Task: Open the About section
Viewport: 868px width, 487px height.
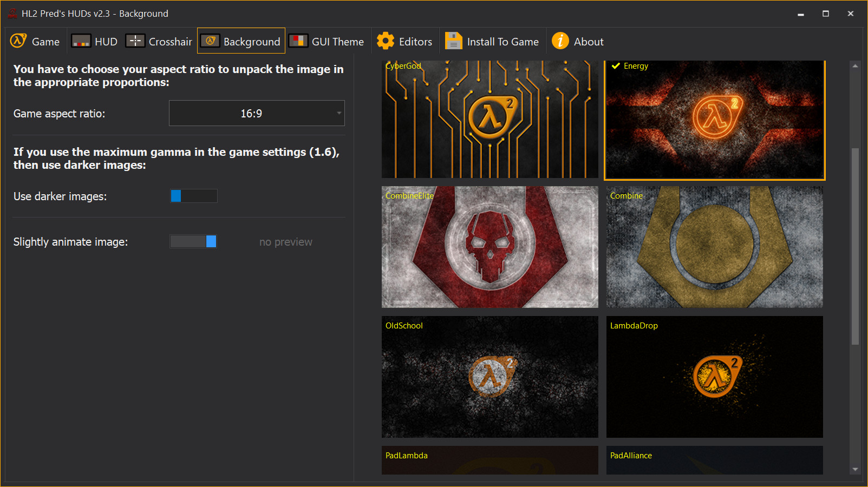Action: point(578,41)
